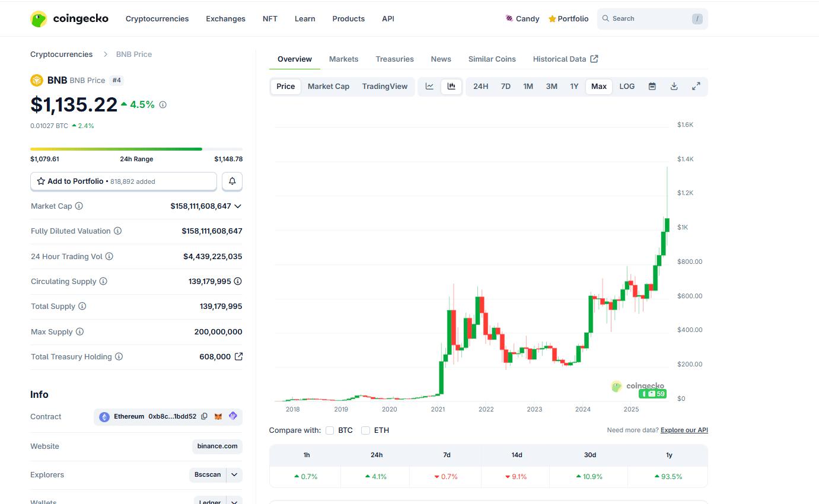Enable the ETH compare checkbox
The image size is (819, 504).
click(365, 430)
